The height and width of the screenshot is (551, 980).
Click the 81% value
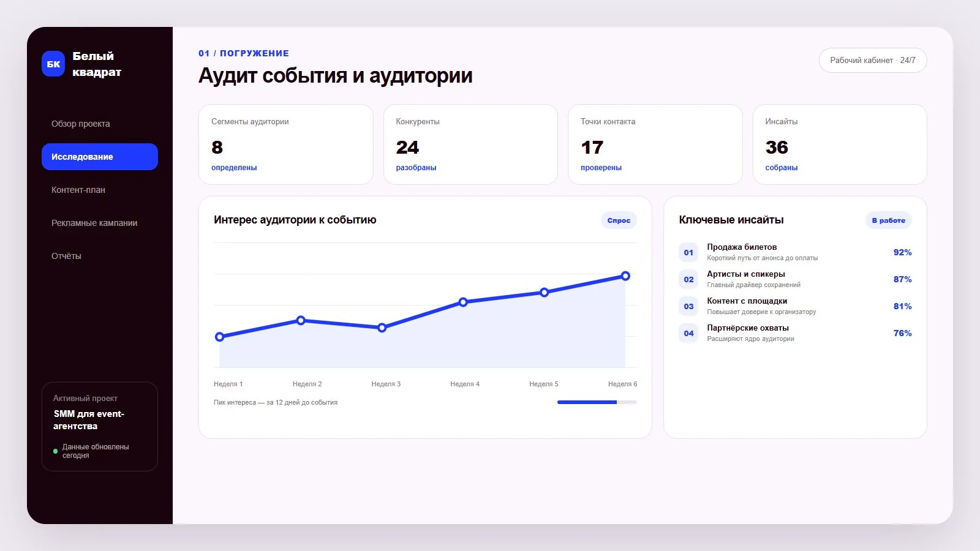[x=902, y=306]
